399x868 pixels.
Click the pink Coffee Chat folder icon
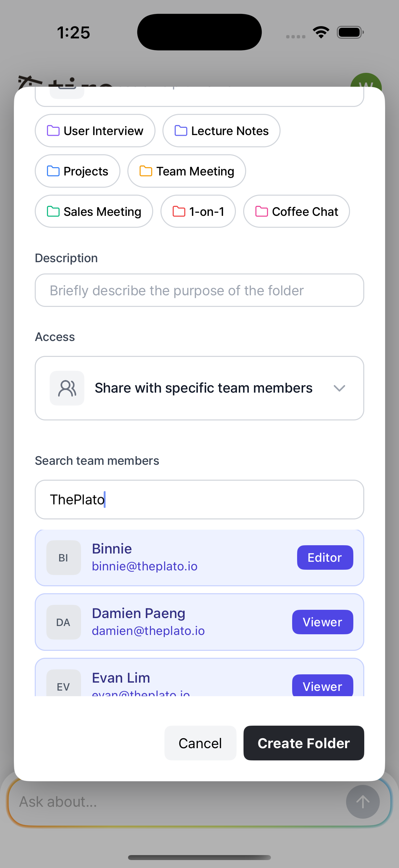tap(262, 212)
